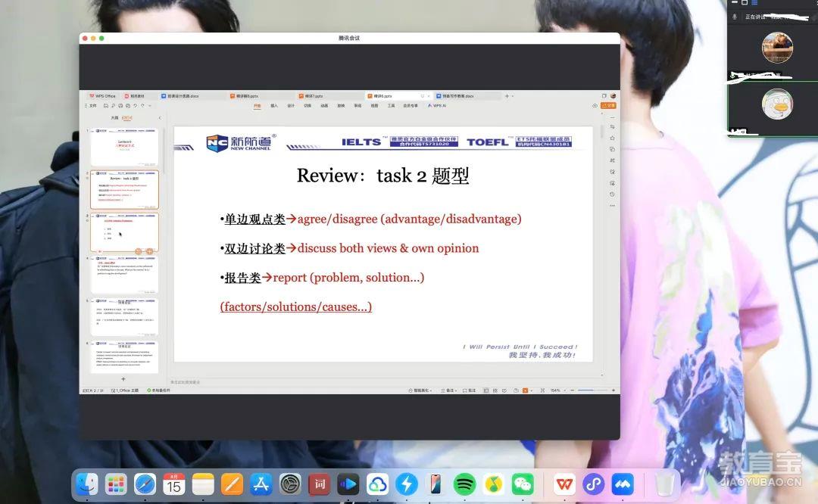Open Finder from the Dock
Screen dimensions: 818x504
[87, 484]
